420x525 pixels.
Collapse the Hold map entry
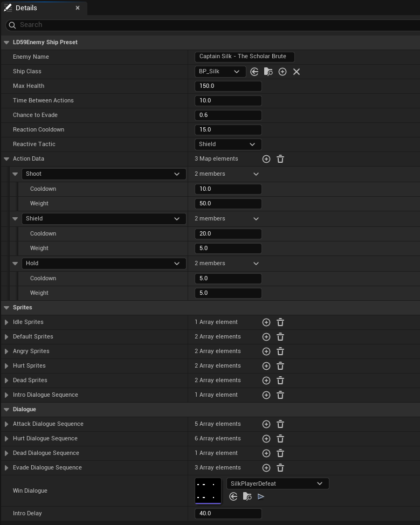pos(15,264)
